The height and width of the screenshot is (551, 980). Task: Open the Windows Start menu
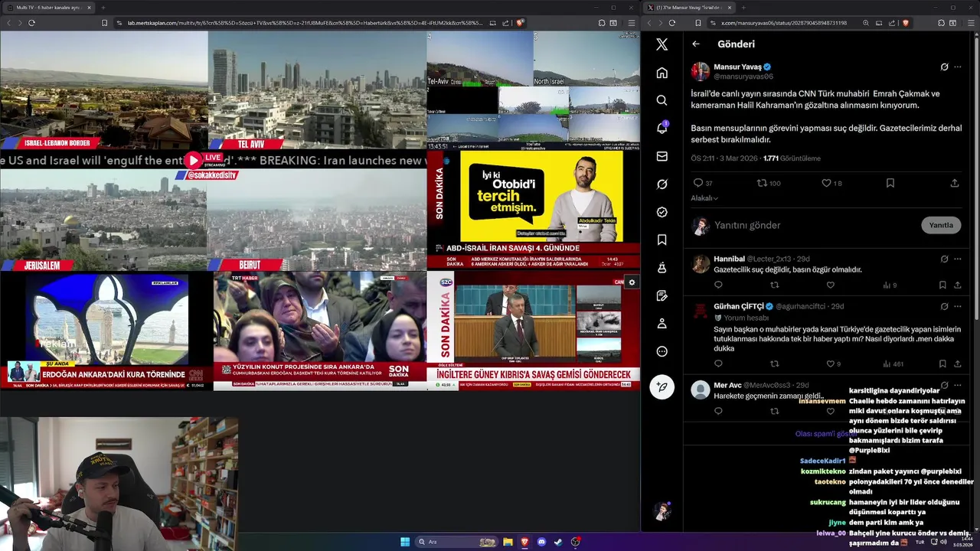(405, 542)
